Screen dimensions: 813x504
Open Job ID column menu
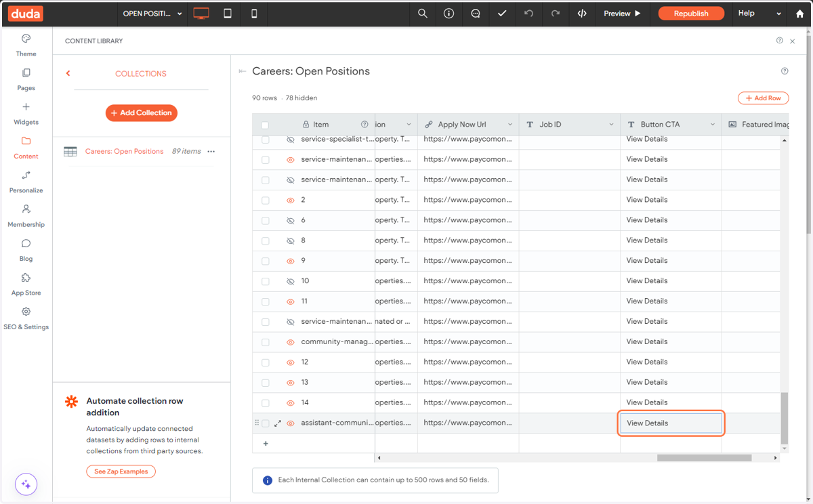click(611, 125)
